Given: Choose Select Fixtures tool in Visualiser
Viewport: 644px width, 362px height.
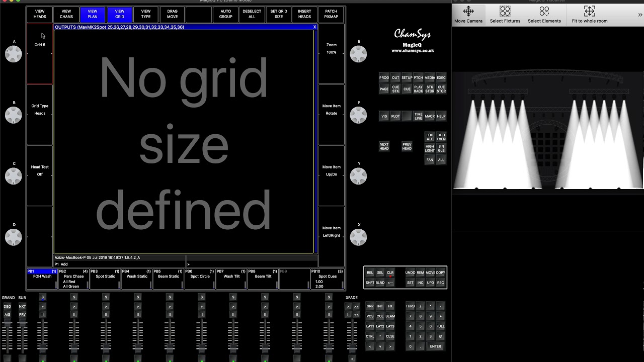Looking at the screenshot, I should coord(505,15).
